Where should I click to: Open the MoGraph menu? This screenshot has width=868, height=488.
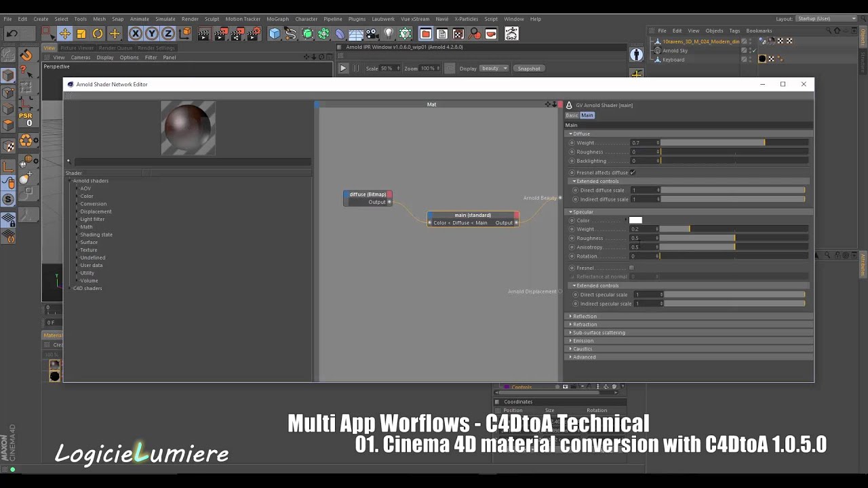pyautogui.click(x=277, y=19)
